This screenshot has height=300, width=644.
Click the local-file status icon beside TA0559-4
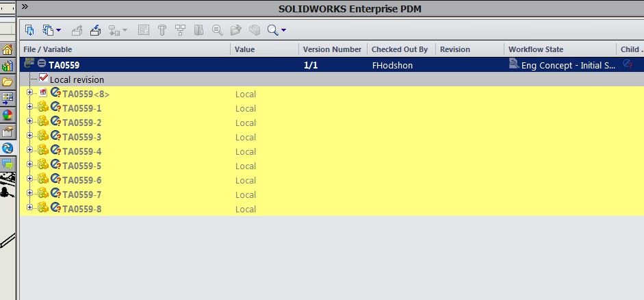[55, 149]
